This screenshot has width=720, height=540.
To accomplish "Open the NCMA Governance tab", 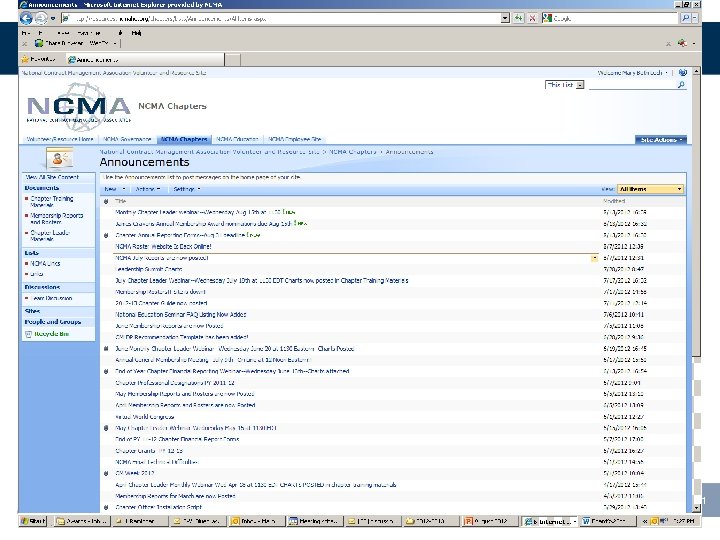I will coord(127,139).
